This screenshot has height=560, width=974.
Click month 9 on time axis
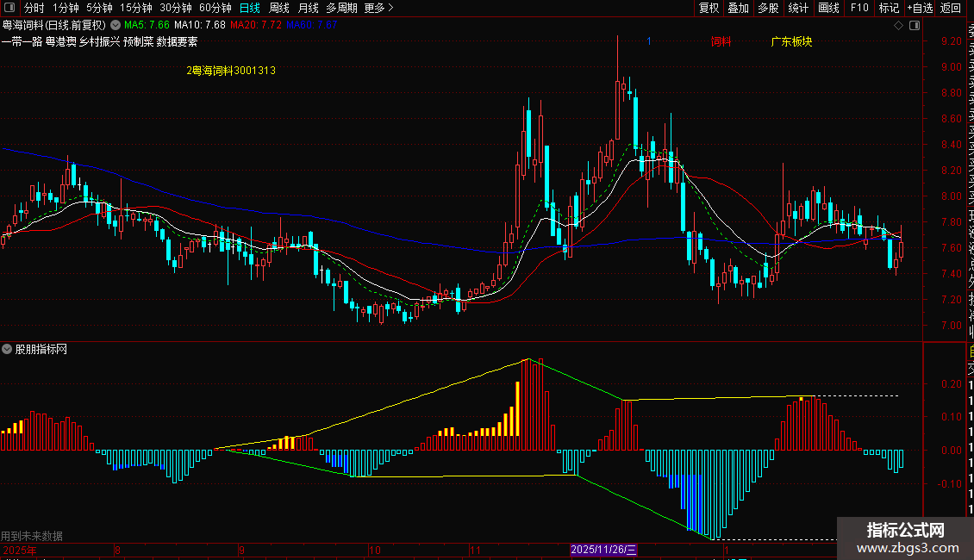[x=241, y=550]
